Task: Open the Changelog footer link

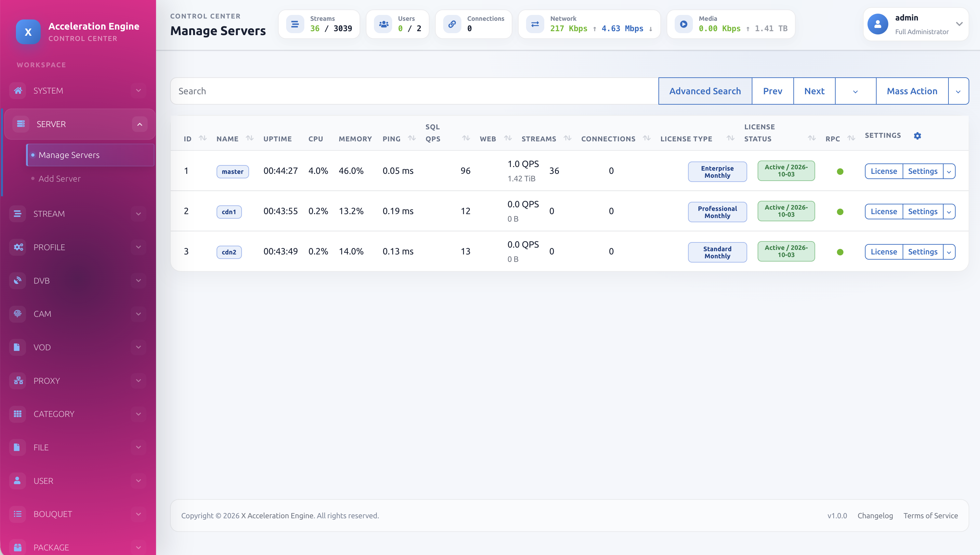Action: pos(875,516)
